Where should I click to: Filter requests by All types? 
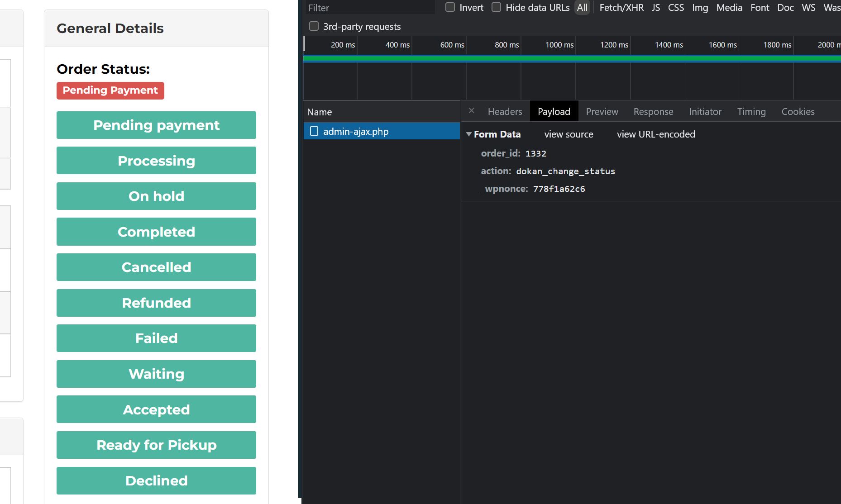tap(582, 8)
